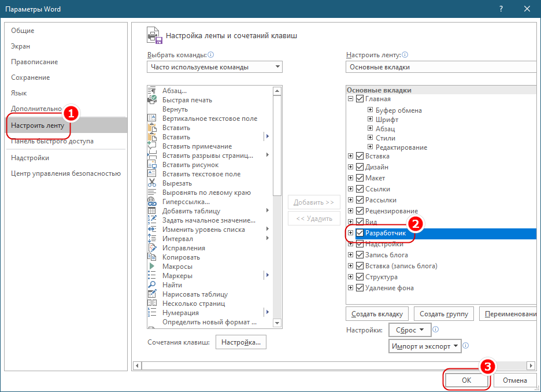541x392 pixels.
Task: Collapse the Главная tree node
Action: click(350, 99)
